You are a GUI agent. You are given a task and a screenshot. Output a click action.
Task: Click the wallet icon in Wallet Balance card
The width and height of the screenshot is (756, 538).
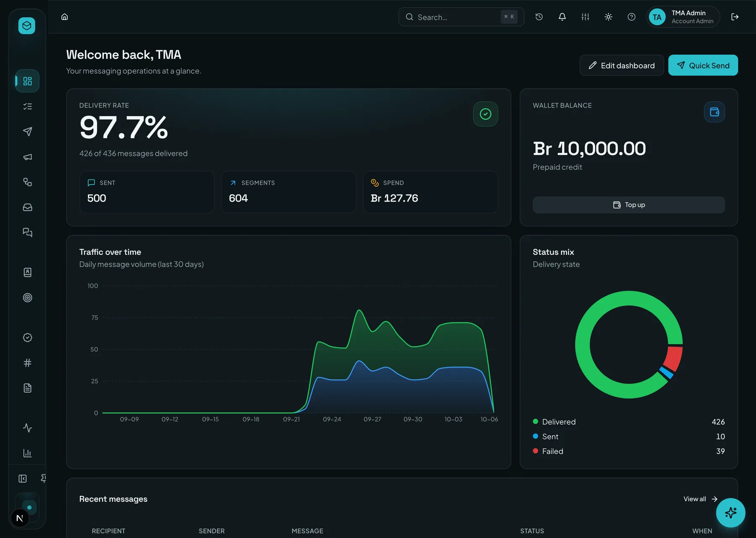pyautogui.click(x=714, y=112)
